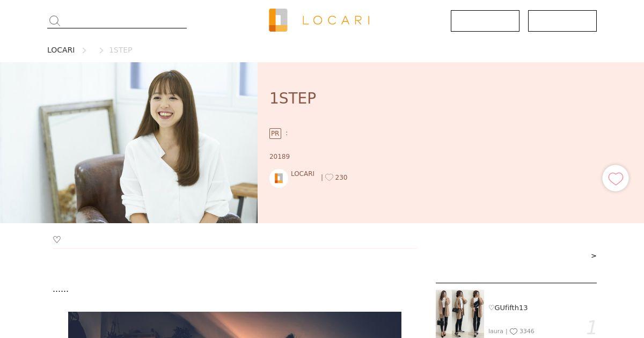The image size is (644, 338).
Task: Click the PR badge label
Action: point(275,134)
